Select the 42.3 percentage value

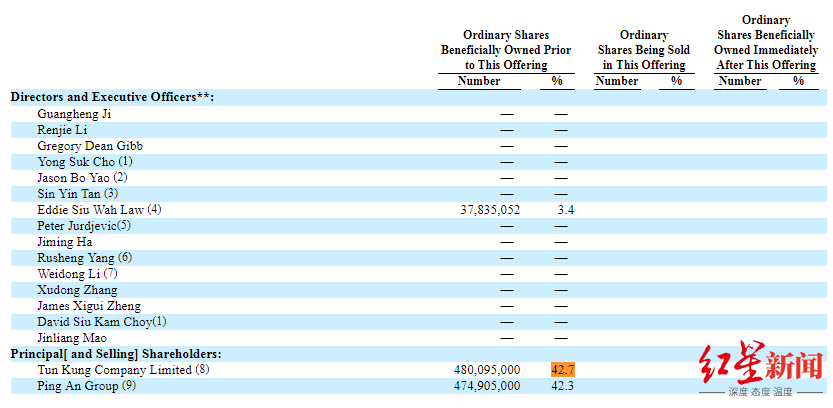[563, 386]
